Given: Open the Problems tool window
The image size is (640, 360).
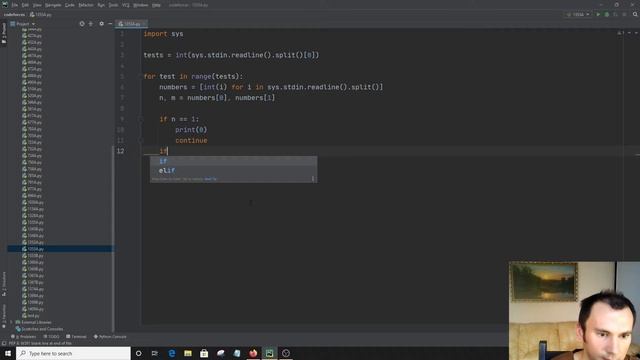Looking at the screenshot, I should [x=24, y=337].
